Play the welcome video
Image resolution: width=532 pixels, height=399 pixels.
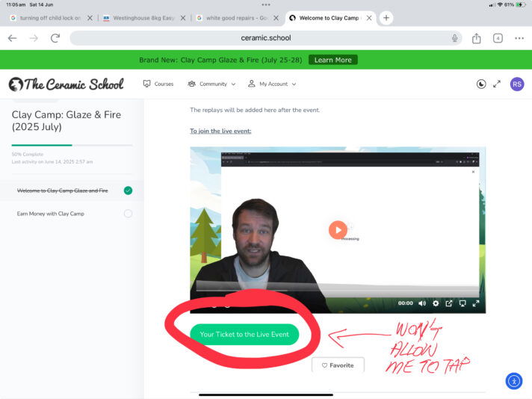click(338, 230)
